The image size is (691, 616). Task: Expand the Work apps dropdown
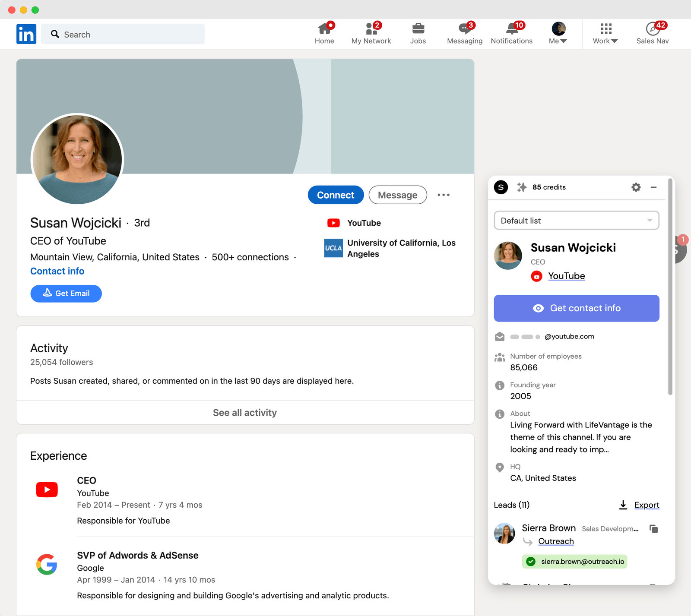(x=605, y=33)
